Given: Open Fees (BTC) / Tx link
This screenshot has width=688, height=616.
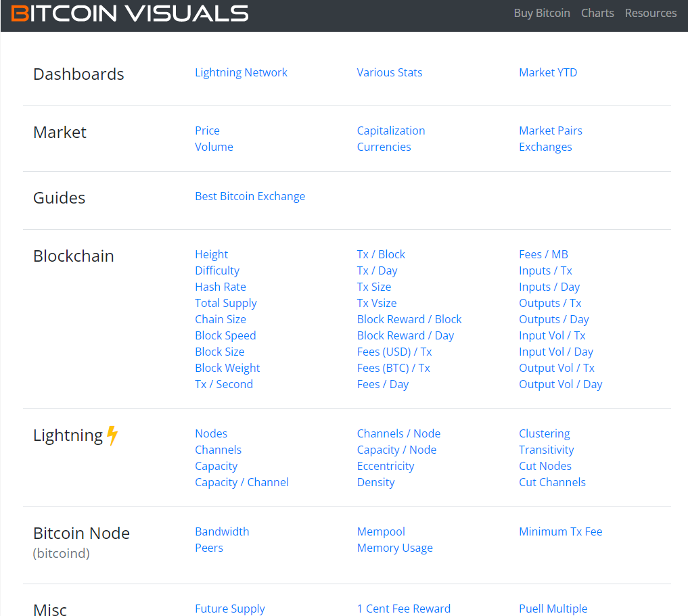Looking at the screenshot, I should tap(393, 369).
